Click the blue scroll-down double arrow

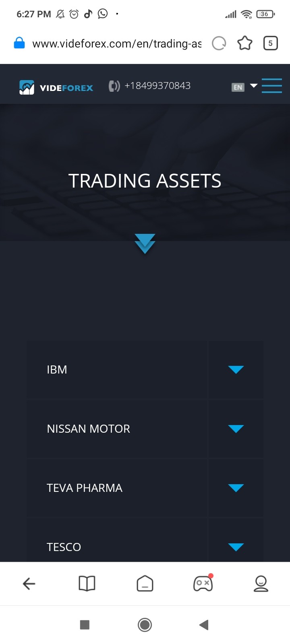click(x=145, y=244)
